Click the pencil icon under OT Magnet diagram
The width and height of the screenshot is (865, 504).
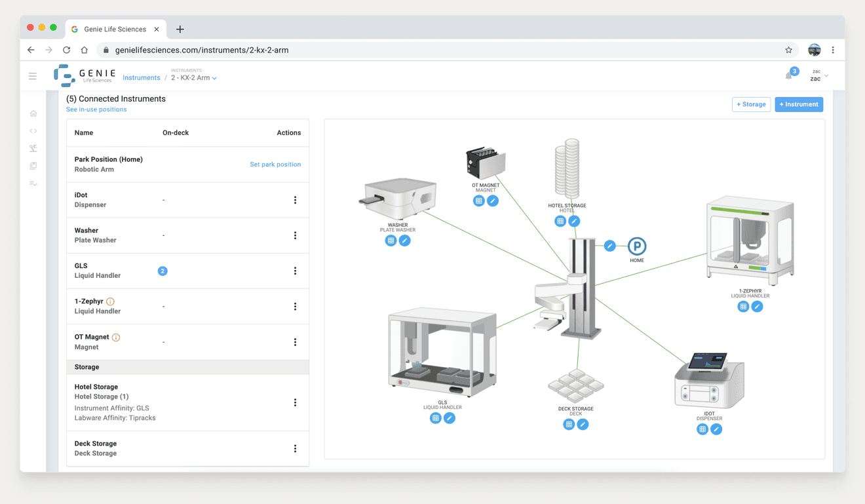pyautogui.click(x=493, y=201)
